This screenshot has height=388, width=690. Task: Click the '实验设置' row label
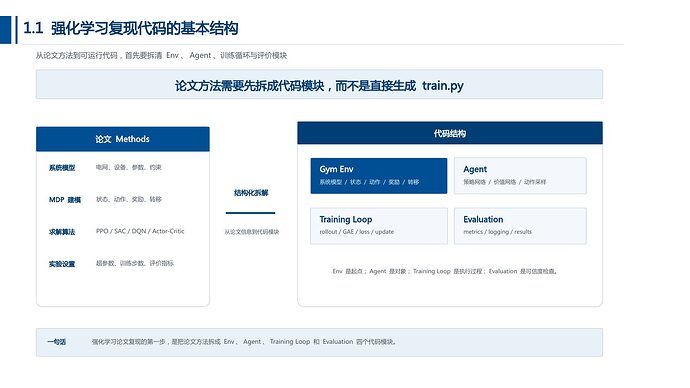(x=62, y=264)
